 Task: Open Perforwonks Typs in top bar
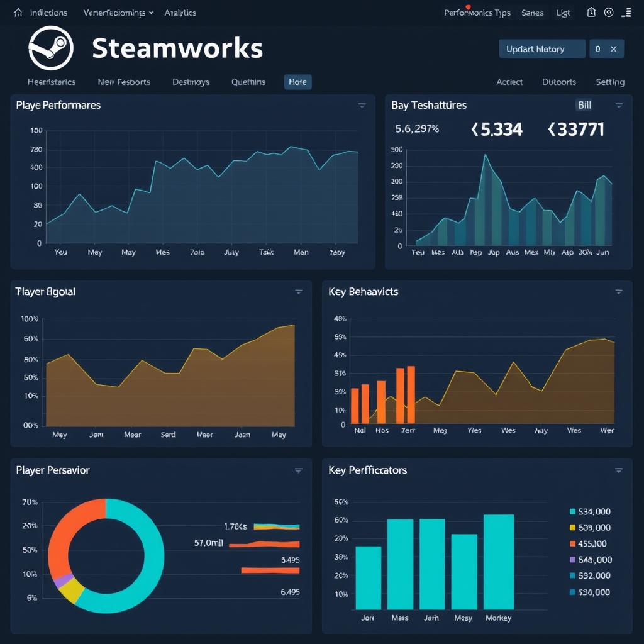[477, 13]
